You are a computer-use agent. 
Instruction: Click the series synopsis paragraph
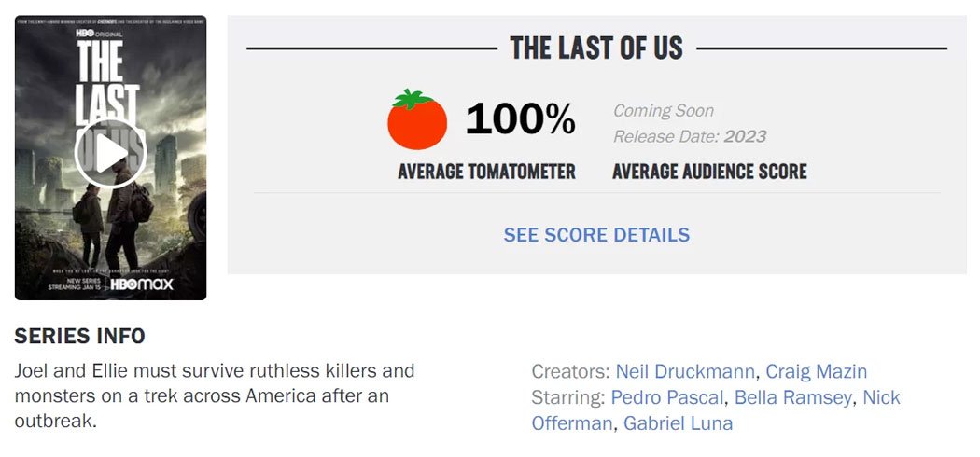coord(215,395)
